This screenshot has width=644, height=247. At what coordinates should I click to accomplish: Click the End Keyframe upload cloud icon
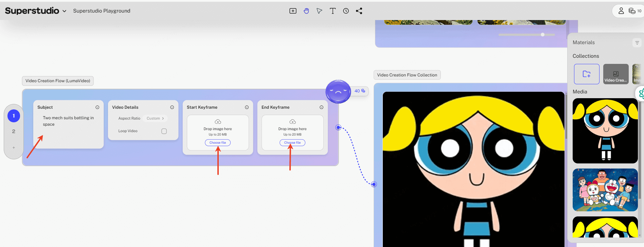coord(292,122)
